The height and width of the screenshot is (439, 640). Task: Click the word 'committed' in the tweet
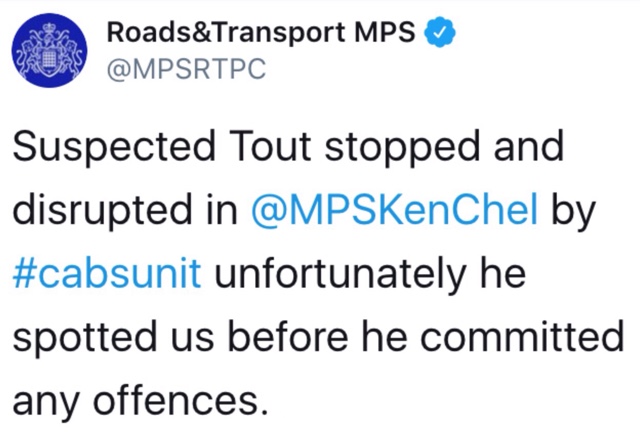(522, 335)
